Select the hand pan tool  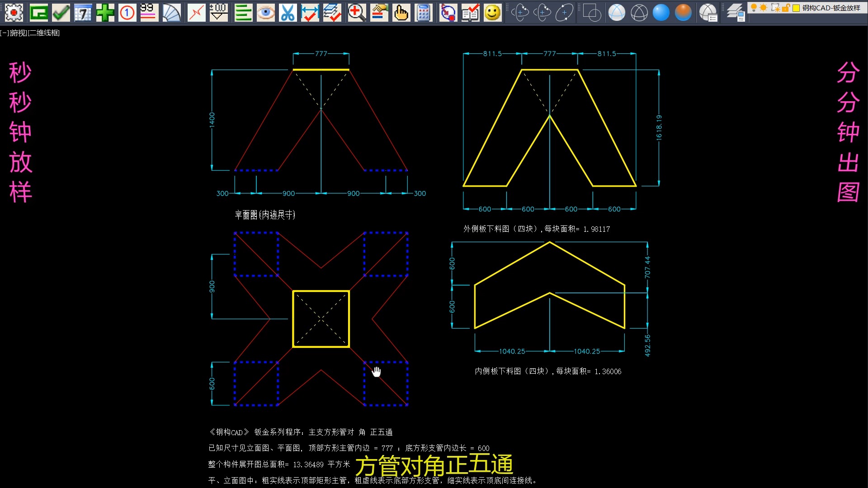[401, 13]
